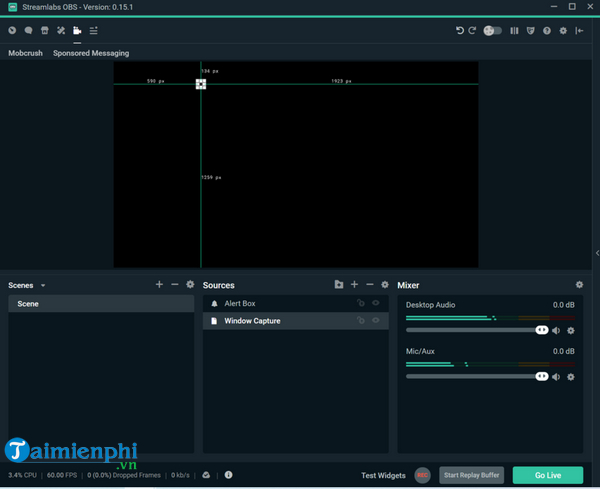Open the Dashboard gauge icon

click(x=12, y=30)
